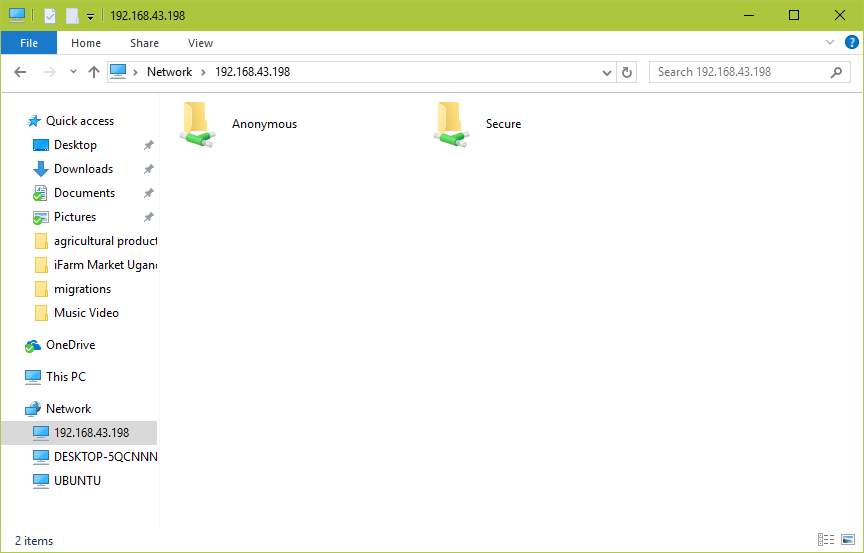Click Network in the address breadcrumb
Viewport: 864px width, 553px height.
coord(169,72)
